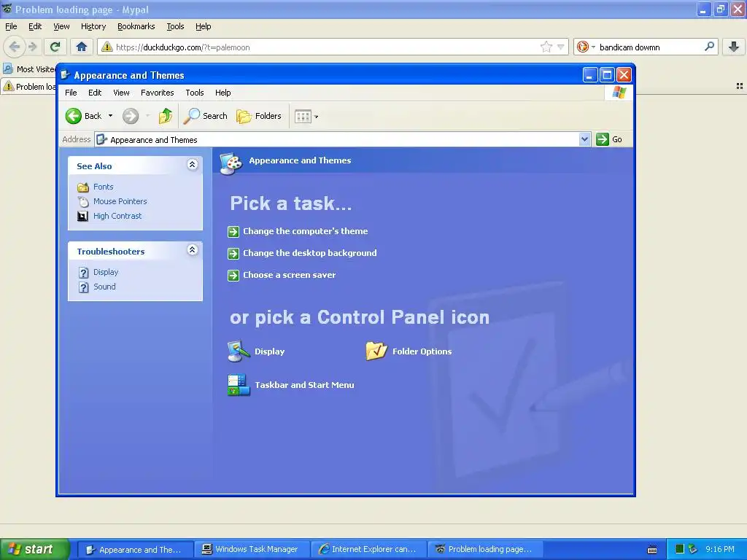This screenshot has height=560, width=747.
Task: Choose Change the desktop background task
Action: pyautogui.click(x=309, y=253)
